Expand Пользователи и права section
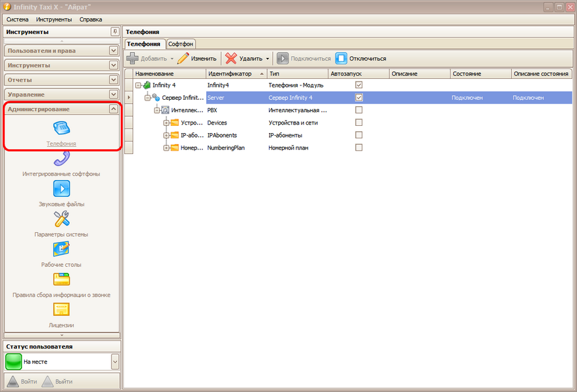 click(x=114, y=50)
